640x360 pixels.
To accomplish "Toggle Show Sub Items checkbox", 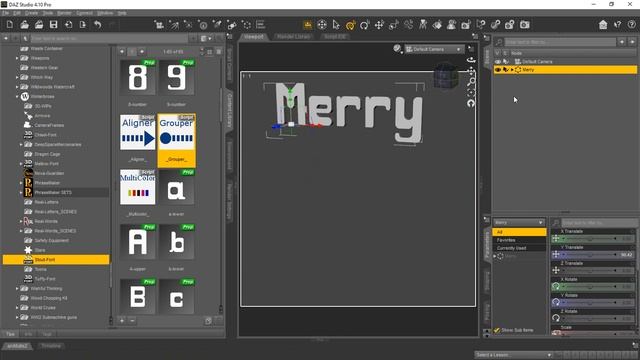I will tap(497, 330).
